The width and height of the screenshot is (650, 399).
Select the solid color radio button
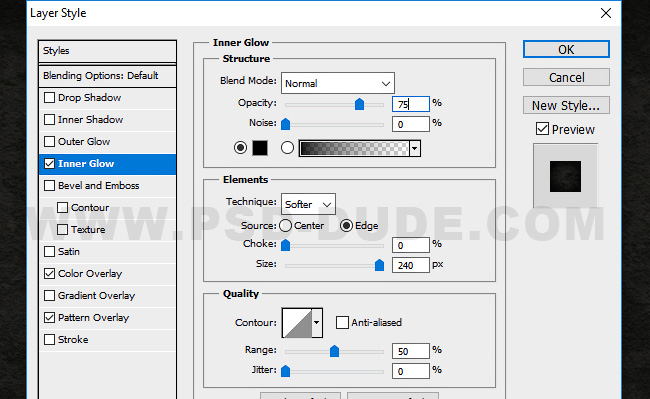pos(240,148)
